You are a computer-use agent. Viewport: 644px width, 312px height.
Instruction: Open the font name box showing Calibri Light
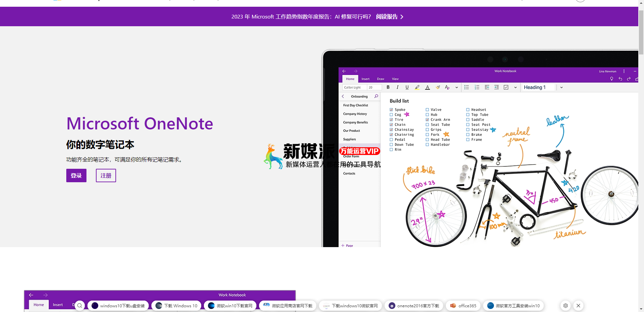[354, 87]
